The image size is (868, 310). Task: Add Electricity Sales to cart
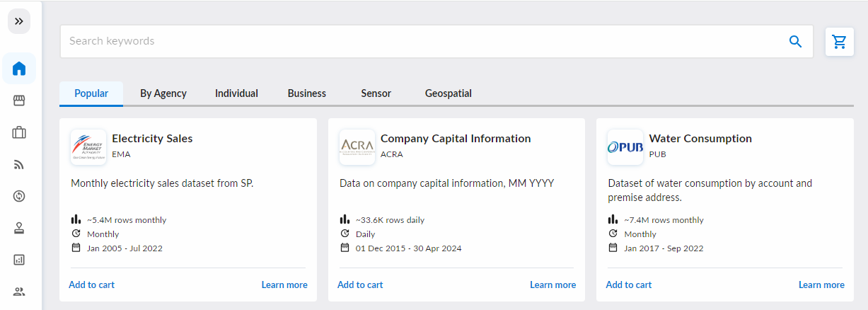click(91, 285)
